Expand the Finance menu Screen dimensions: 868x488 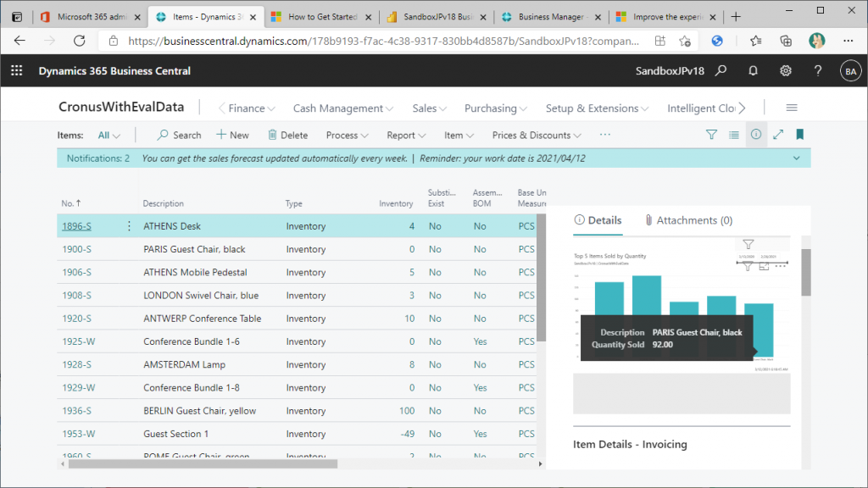point(251,108)
